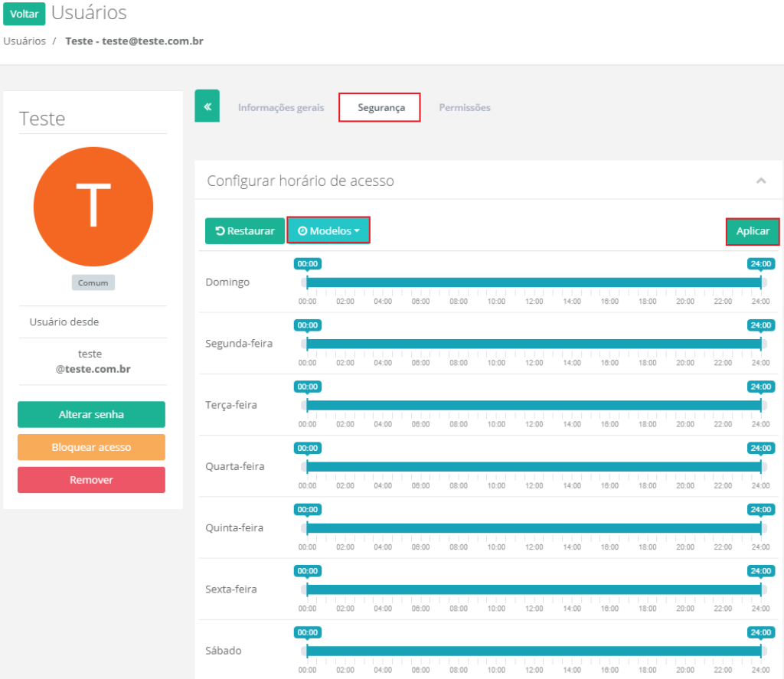Click 08:00 mark on Segunda-feira slider
Viewport: 784px width, 679px height.
[459, 363]
